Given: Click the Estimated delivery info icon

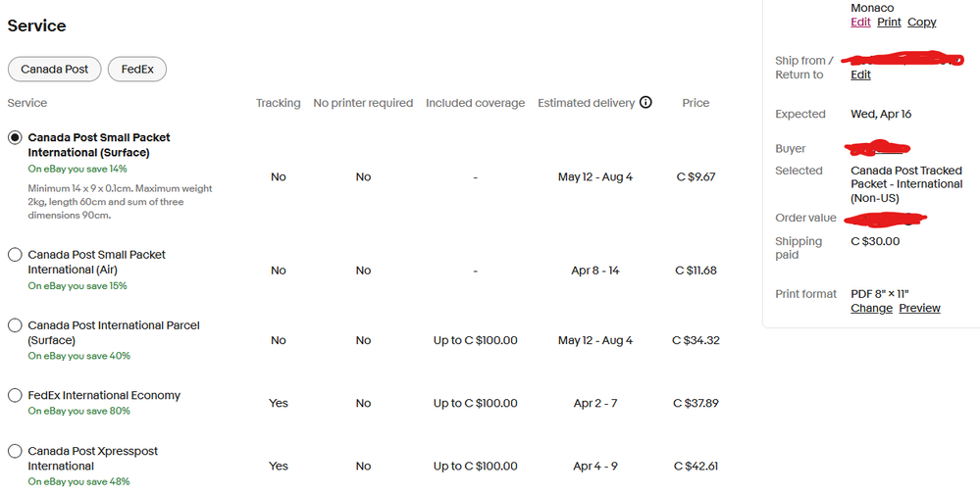Looking at the screenshot, I should [645, 102].
